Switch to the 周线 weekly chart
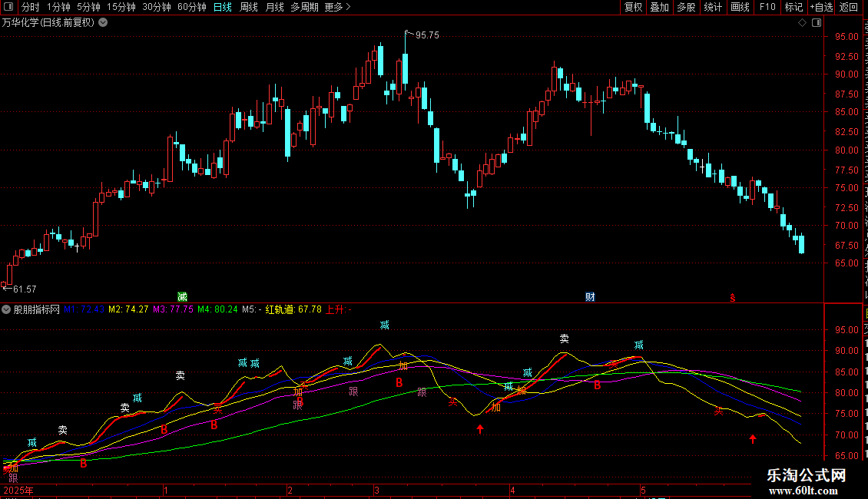 tap(249, 7)
